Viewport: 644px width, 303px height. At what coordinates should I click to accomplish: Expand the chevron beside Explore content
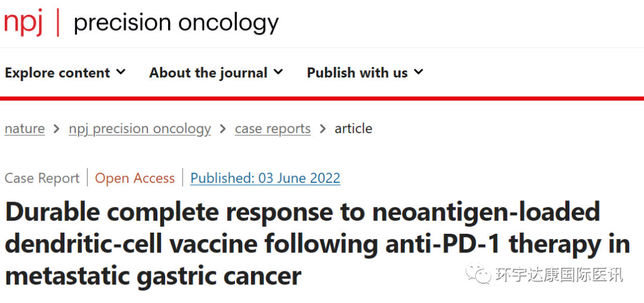[x=120, y=72]
